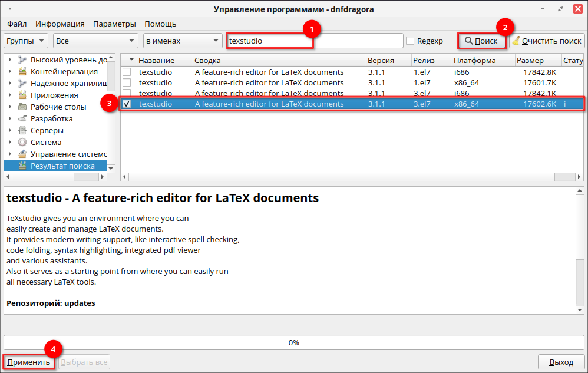The image size is (588, 373).
Task: Click the 17601.7K size cell
Action: [x=540, y=82]
